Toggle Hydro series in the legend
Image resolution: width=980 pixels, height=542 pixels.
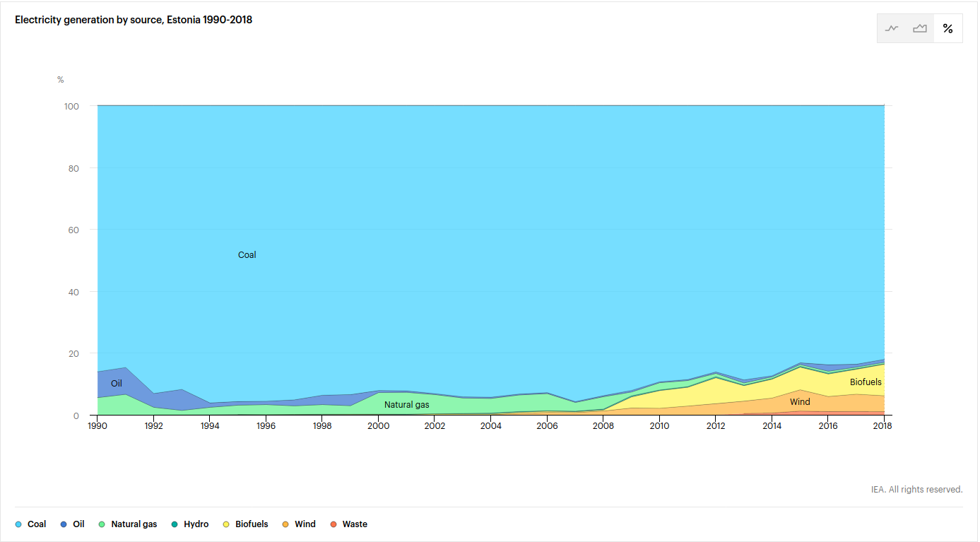pos(189,524)
